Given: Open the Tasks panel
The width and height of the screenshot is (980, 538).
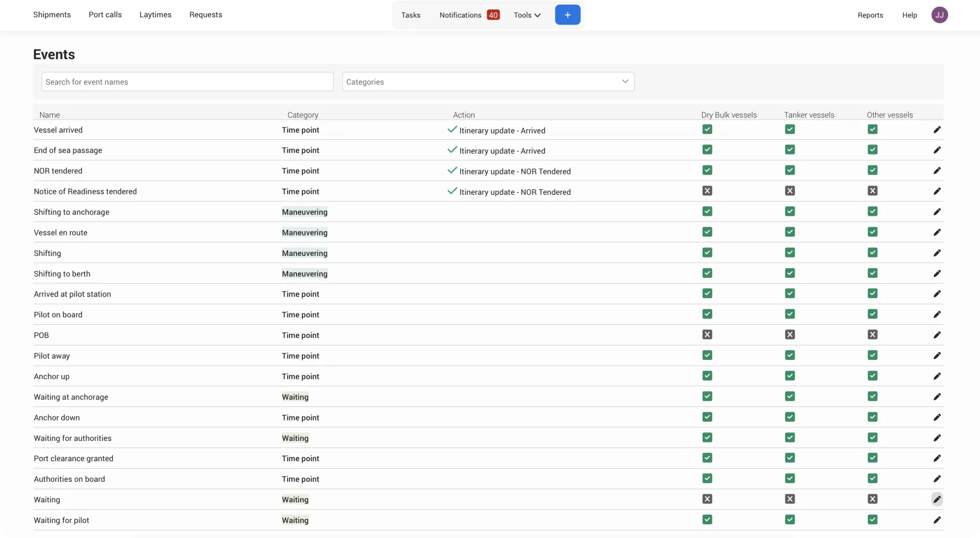Looking at the screenshot, I should (411, 15).
